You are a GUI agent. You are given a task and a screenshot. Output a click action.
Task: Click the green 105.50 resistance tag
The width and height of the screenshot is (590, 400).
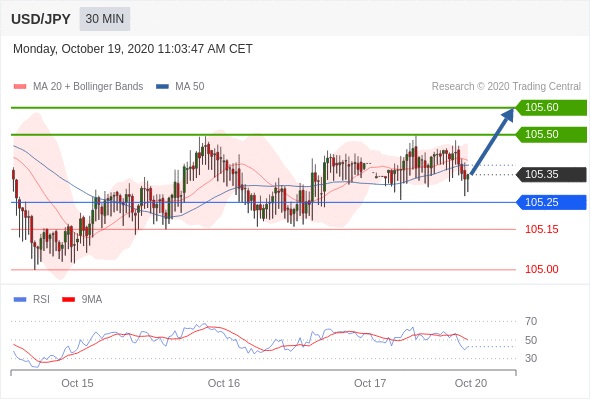(x=551, y=135)
